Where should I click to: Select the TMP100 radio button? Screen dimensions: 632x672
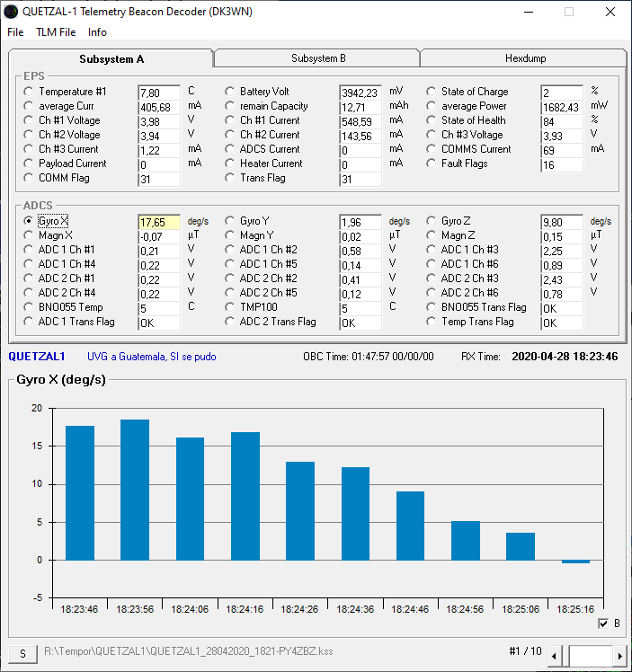click(x=230, y=307)
